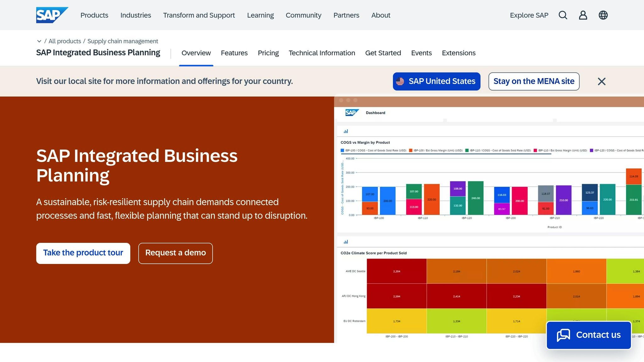
Task: Click the US flag in SAP United States button
Action: pos(400,81)
